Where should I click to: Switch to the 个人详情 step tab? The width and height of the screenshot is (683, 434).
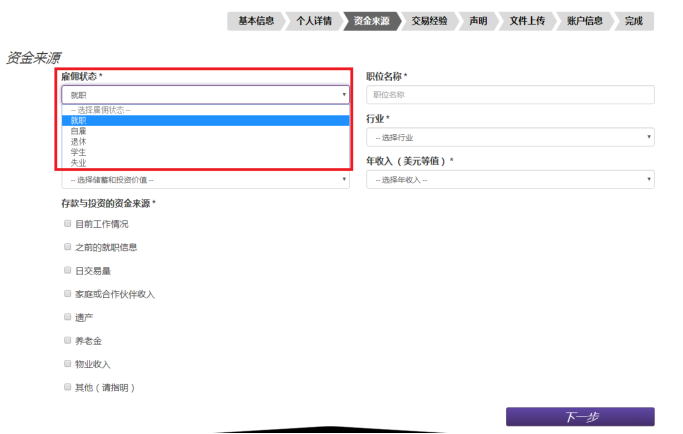pos(312,21)
